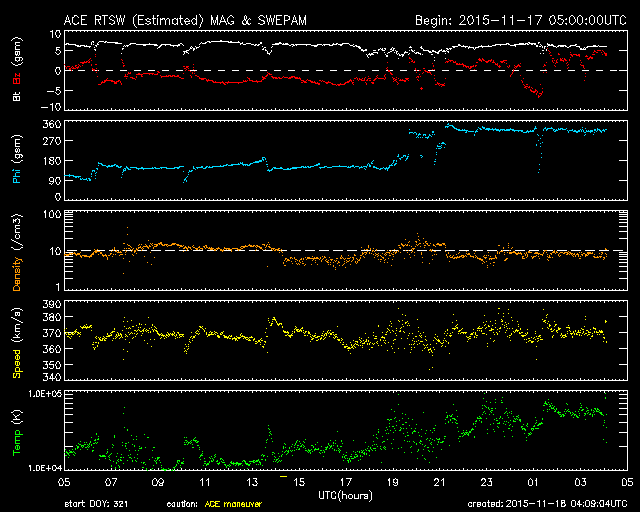This screenshot has width=640, height=512.
Task: Click the 'Begin: 2015-11-17 05:00:00UTC' timestamp
Action: pyautogui.click(x=521, y=20)
